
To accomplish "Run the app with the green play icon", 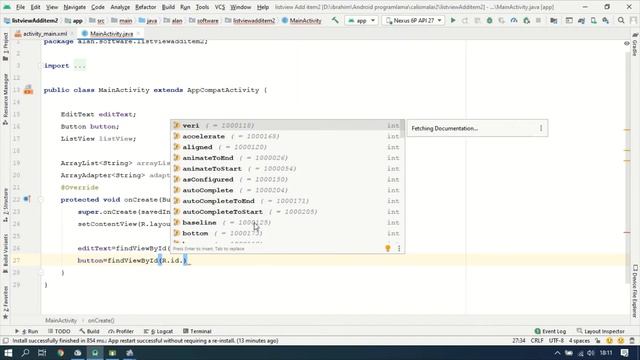I will coord(453,20).
